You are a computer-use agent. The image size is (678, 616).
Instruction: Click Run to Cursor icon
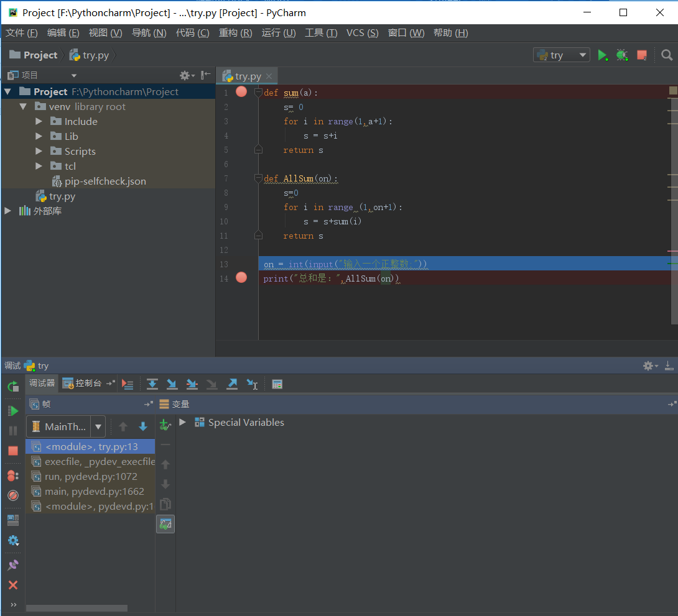tap(252, 384)
